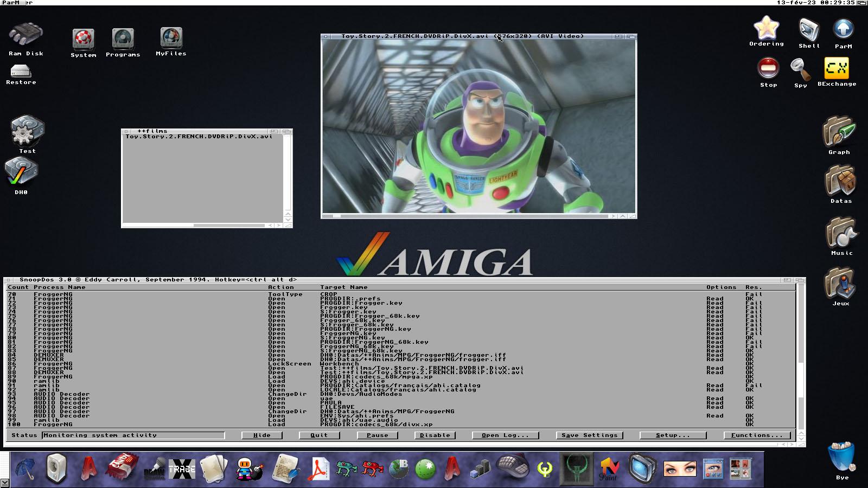Screen dimensions: 868x488
Task: Click the Bye trash can icon
Action: coord(841,457)
